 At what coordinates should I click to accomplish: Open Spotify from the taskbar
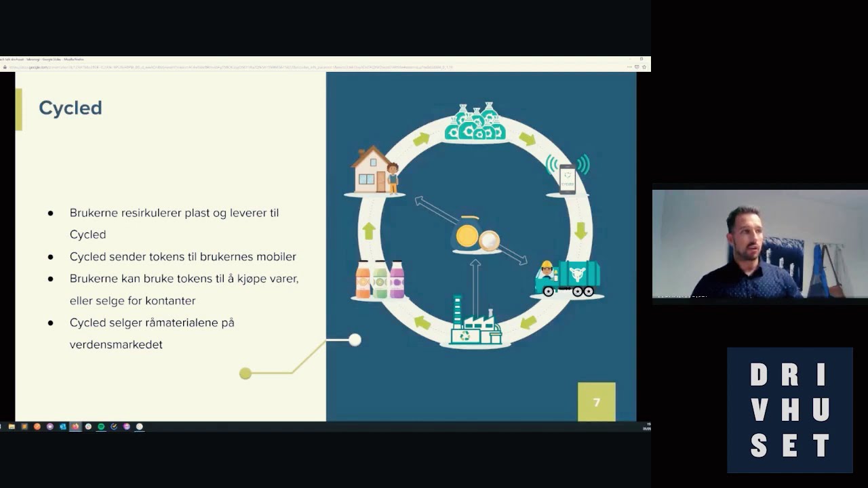(x=101, y=426)
